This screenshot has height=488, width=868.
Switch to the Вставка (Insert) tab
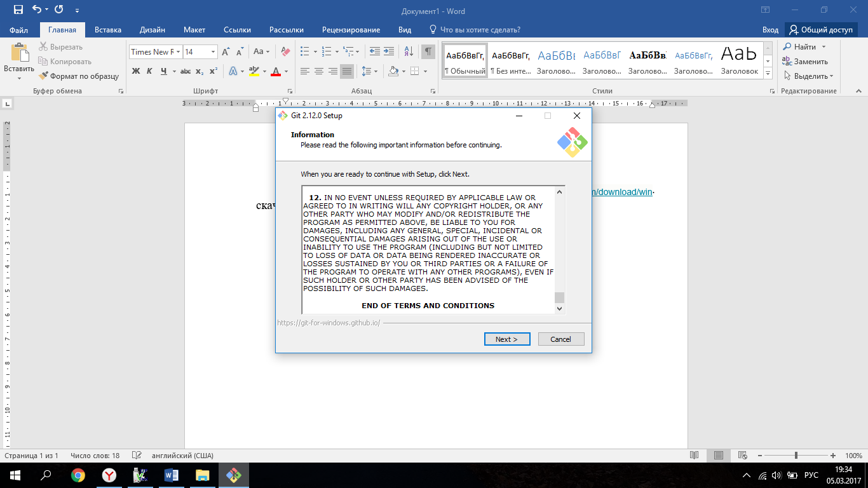point(108,30)
